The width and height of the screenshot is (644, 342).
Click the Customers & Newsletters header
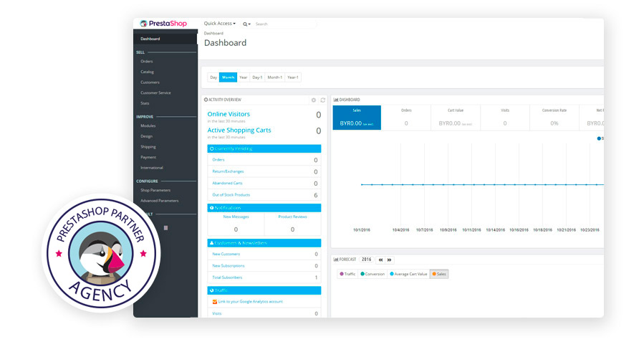264,243
